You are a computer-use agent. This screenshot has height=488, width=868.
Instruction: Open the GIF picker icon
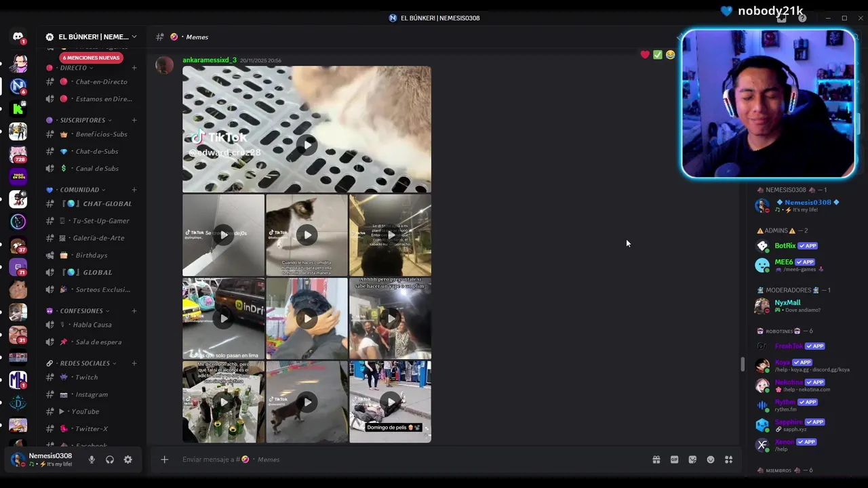[x=674, y=460]
